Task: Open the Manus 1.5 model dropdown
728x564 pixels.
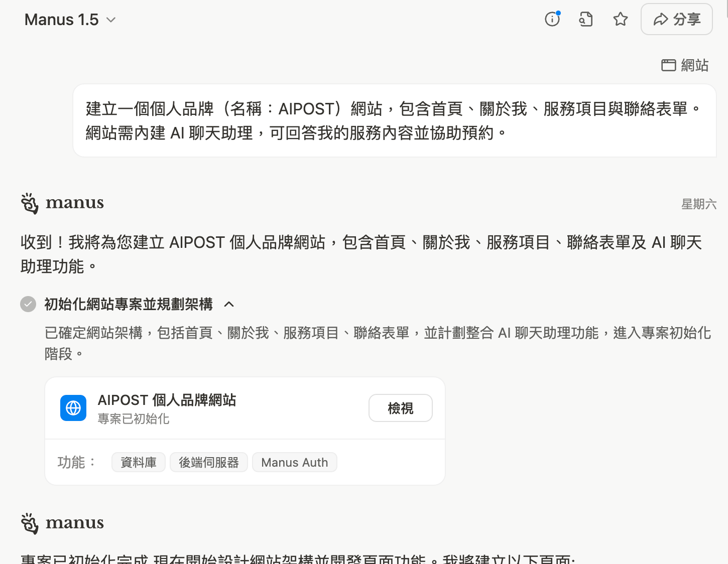Action: [x=70, y=20]
